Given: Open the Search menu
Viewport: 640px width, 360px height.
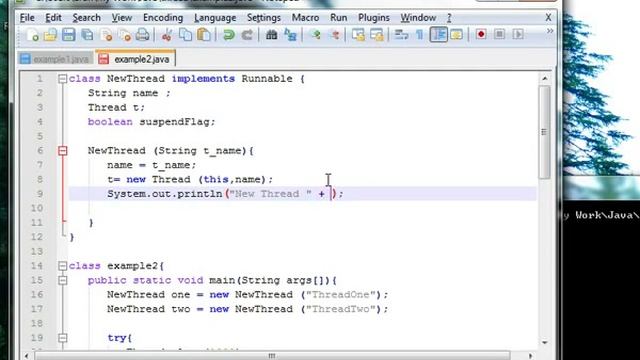Looking at the screenshot, I should click(x=87, y=18).
